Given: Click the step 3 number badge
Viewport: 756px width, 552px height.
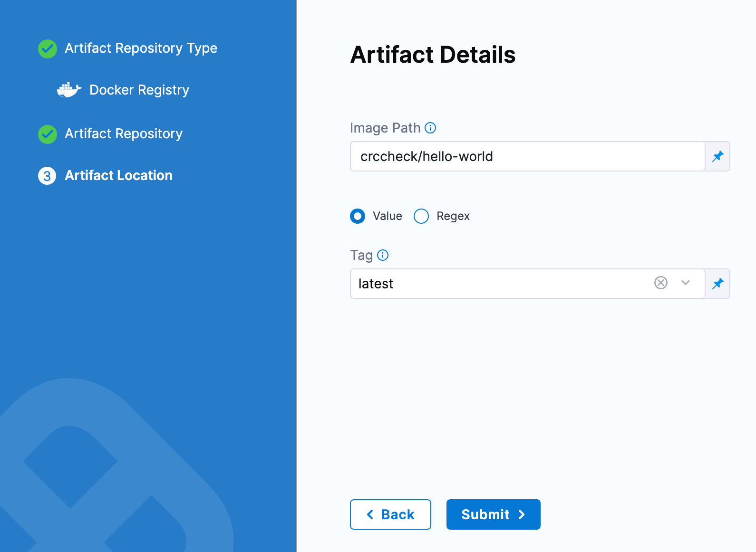Looking at the screenshot, I should (x=47, y=176).
